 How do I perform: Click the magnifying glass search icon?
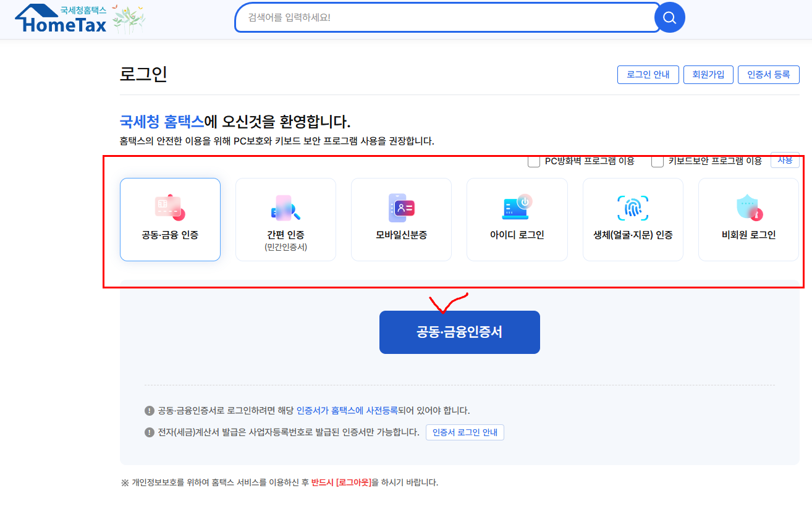click(x=669, y=17)
